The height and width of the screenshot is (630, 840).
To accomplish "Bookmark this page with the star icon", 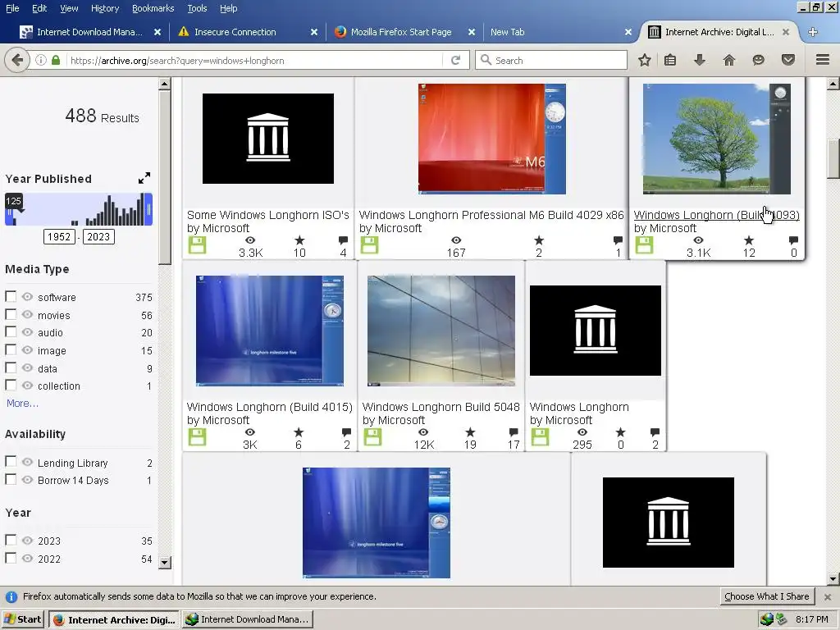I will 645,60.
